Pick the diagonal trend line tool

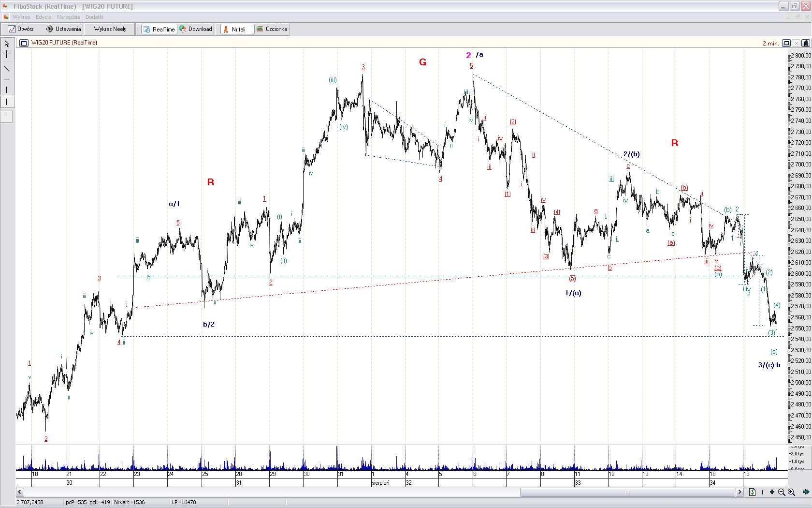pos(7,69)
